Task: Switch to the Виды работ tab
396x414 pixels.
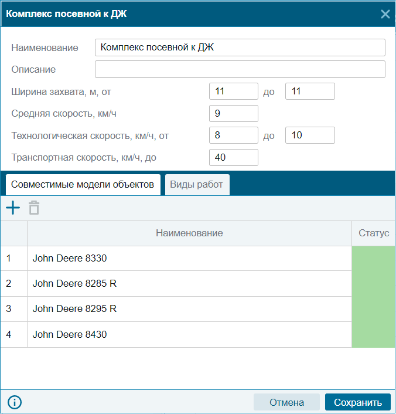Action: pos(197,185)
